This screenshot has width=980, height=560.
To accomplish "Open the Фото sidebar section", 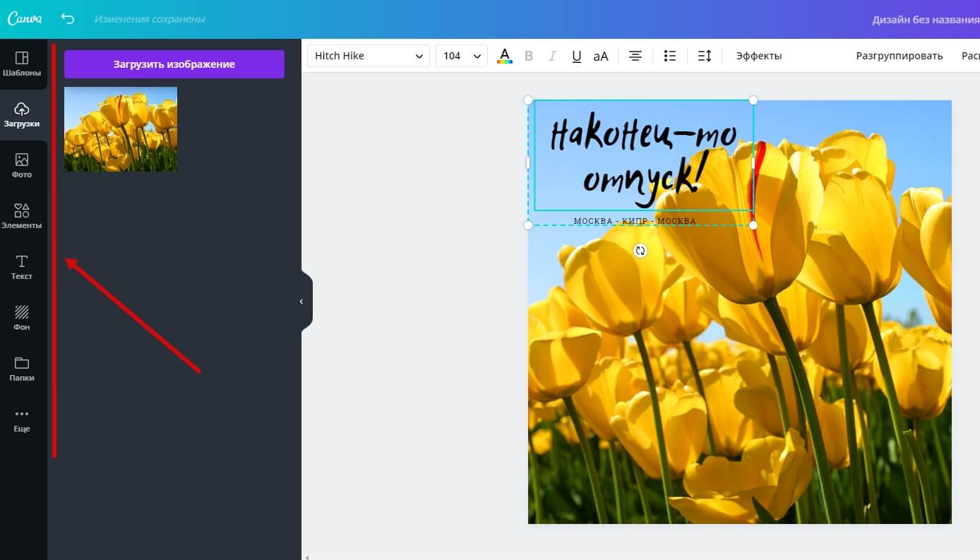I will tap(22, 166).
